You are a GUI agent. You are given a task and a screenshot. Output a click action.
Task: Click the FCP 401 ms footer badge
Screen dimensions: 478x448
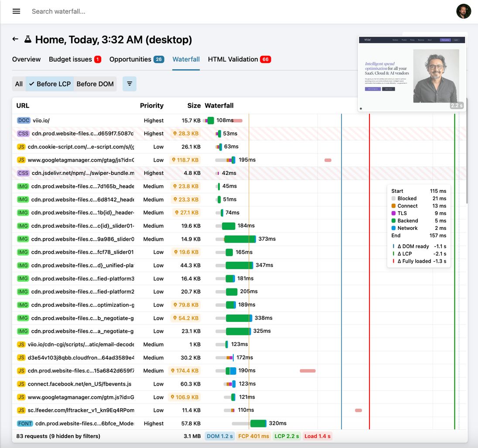coord(254,436)
